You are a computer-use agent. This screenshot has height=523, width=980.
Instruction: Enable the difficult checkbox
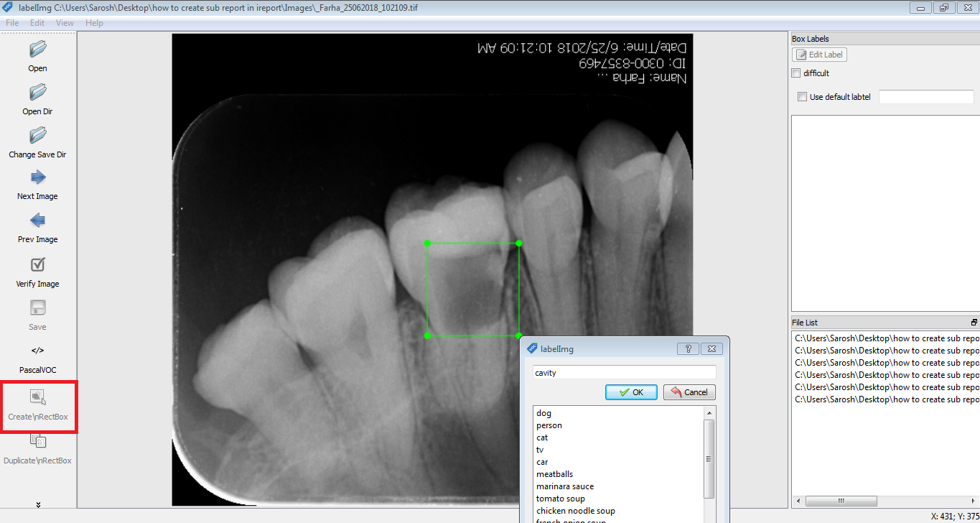pos(795,73)
